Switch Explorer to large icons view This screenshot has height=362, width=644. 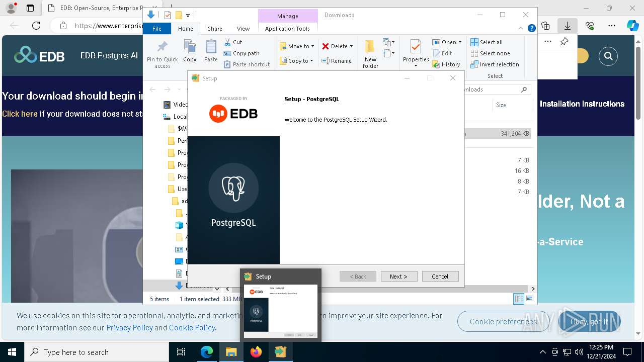(529, 299)
